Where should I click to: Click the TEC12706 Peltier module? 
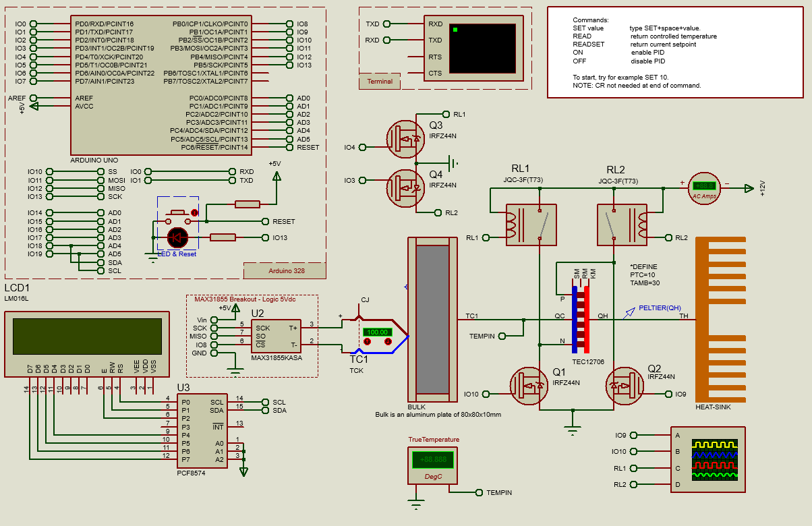click(x=581, y=318)
